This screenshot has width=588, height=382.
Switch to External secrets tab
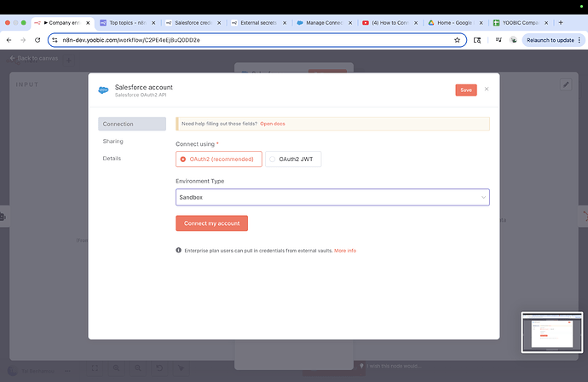pyautogui.click(x=258, y=23)
